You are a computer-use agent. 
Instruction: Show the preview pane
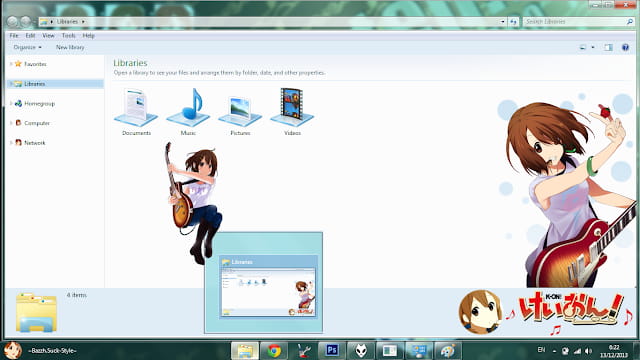click(x=608, y=47)
